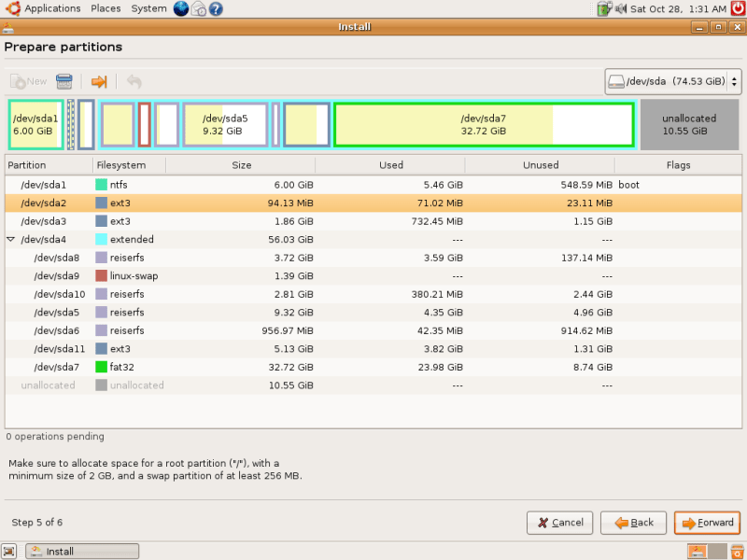747x560 pixels.
Task: Open the Applications menu
Action: pyautogui.click(x=43, y=8)
